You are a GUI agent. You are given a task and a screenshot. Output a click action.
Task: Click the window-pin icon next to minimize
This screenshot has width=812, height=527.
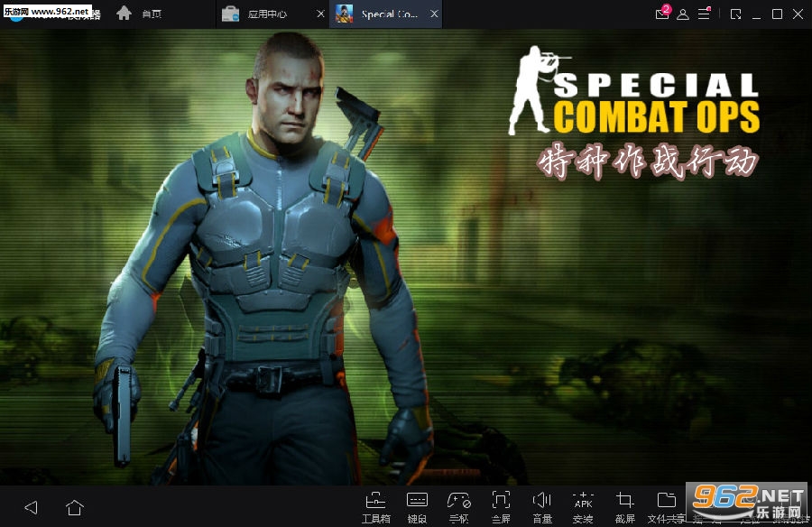[735, 14]
